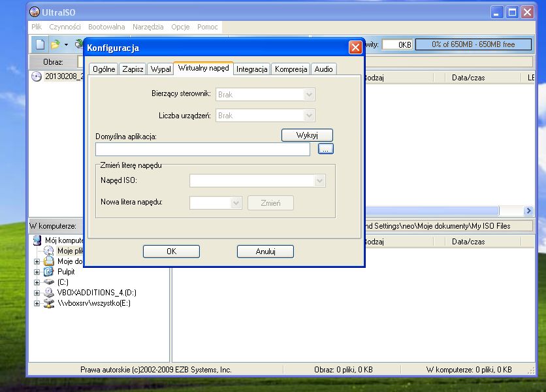Select the \\vboxsrv\wszystko(E:) entry

(x=94, y=302)
